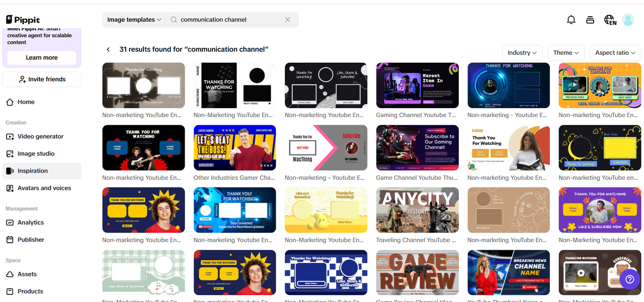644x302 pixels.
Task: Open the floating help bubble
Action: [629, 278]
